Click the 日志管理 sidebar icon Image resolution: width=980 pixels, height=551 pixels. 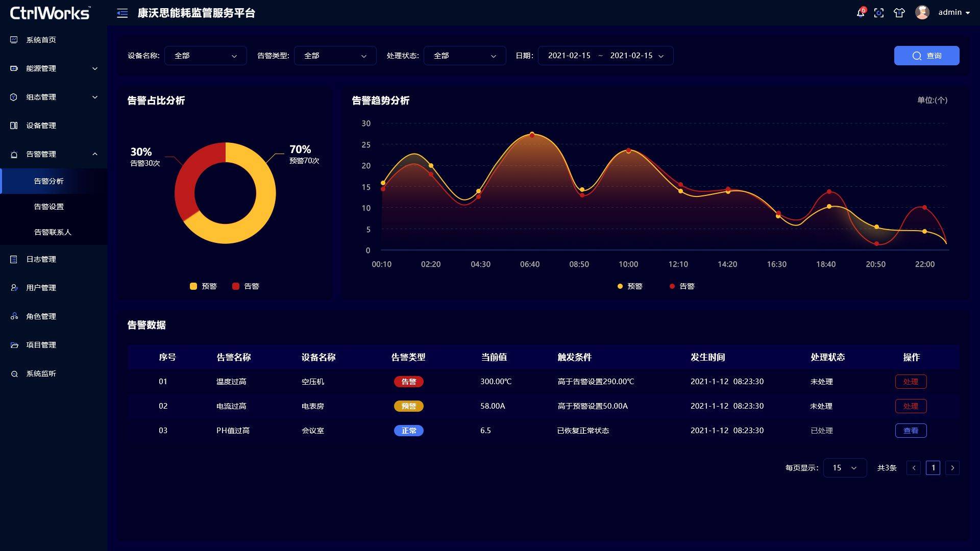[x=14, y=259]
